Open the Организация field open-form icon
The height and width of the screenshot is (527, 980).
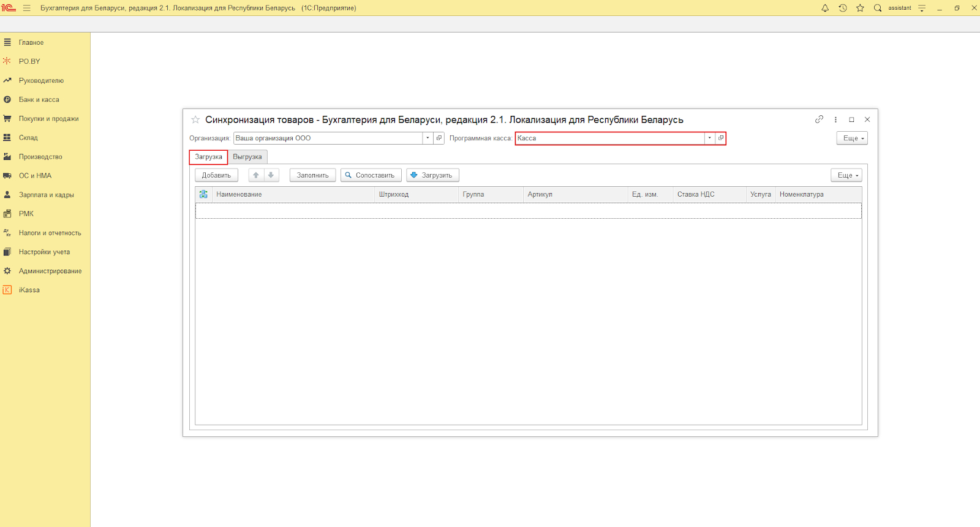439,138
